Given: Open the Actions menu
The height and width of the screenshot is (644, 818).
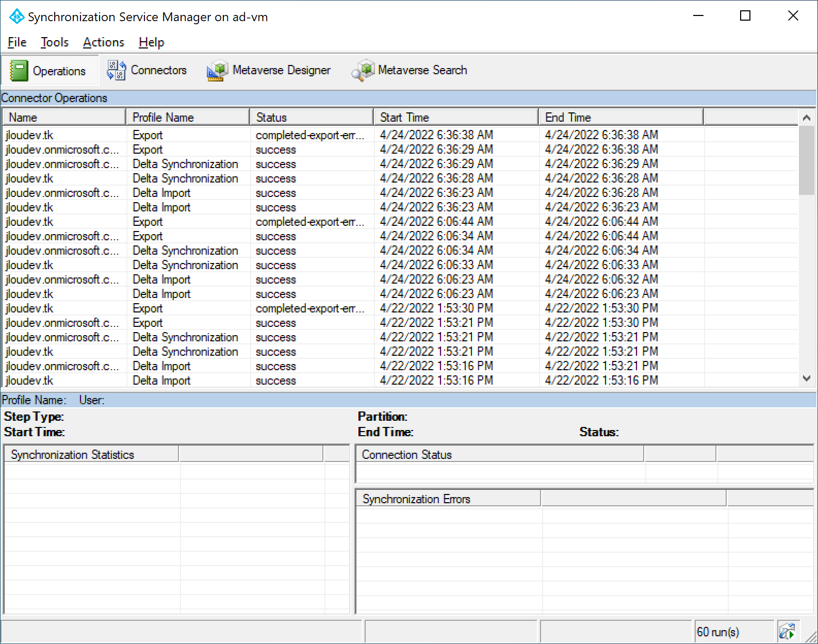Looking at the screenshot, I should pyautogui.click(x=104, y=42).
